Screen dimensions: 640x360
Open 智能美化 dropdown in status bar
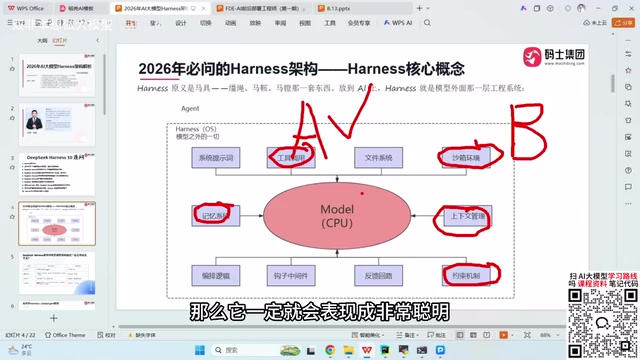(368, 335)
